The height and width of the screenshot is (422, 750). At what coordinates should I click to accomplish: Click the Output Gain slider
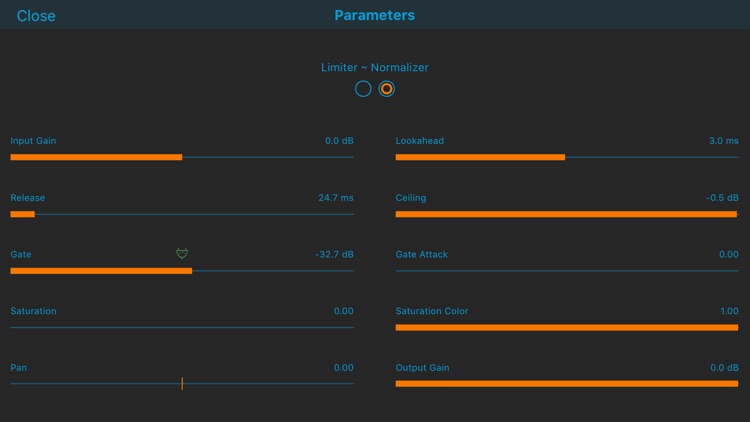(x=567, y=383)
